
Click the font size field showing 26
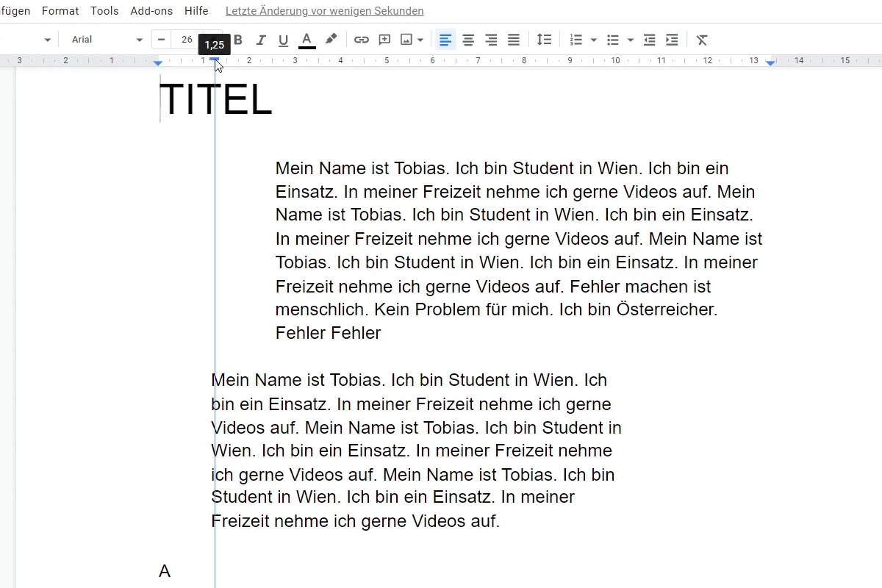[187, 40]
